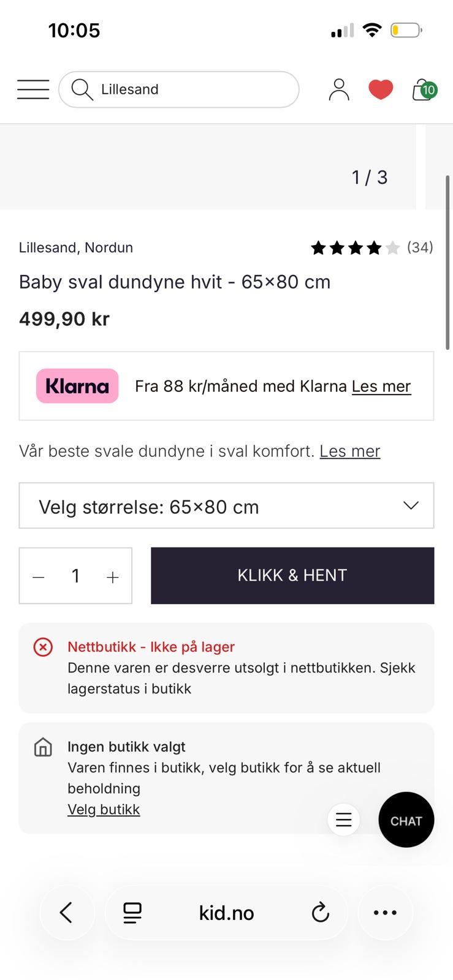The height and width of the screenshot is (980, 453).
Task: Click the search field containing Lillesand
Action: pos(184,89)
